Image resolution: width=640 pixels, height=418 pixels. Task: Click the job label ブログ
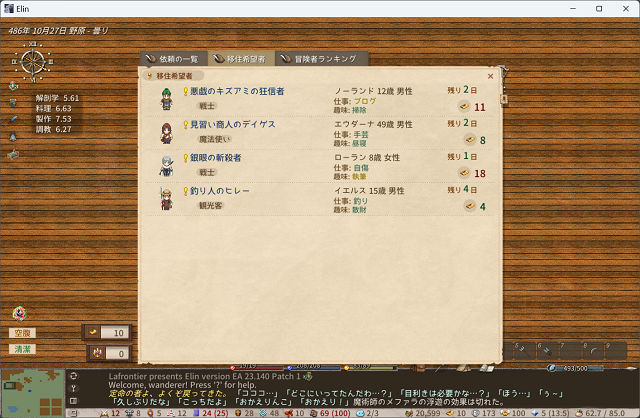pos(365,101)
